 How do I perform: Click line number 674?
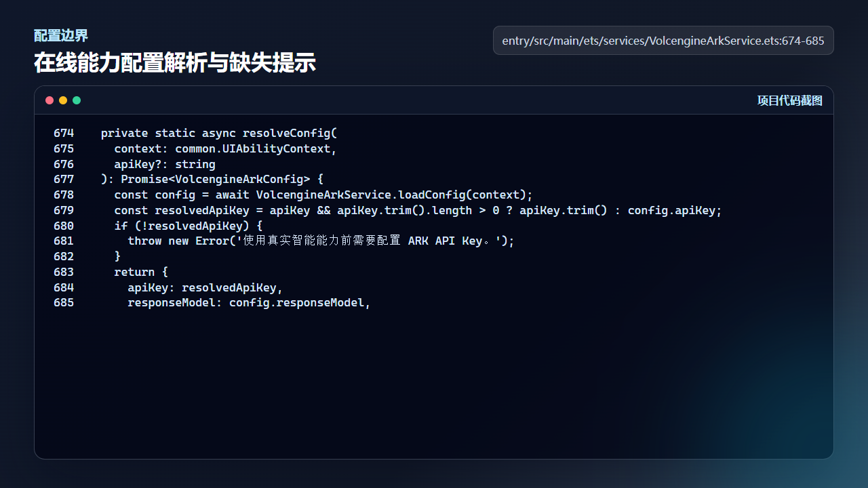(64, 133)
